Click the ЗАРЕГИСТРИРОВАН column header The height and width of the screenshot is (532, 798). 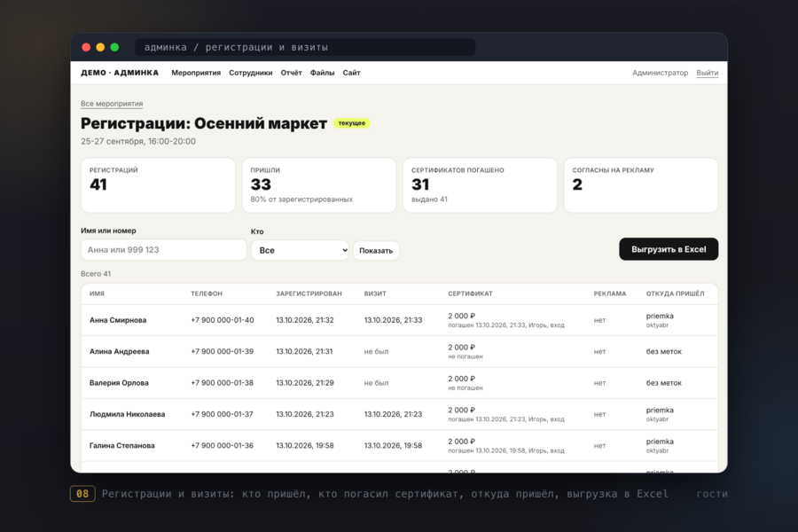point(309,293)
